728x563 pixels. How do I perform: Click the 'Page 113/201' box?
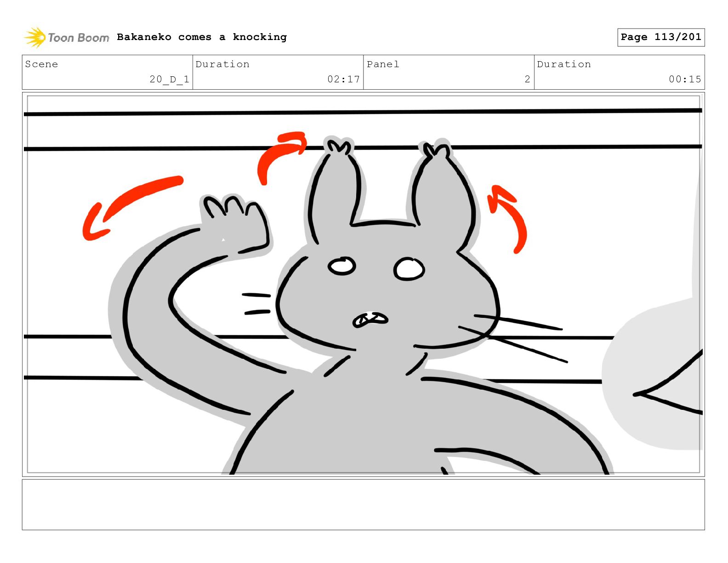[x=661, y=37]
